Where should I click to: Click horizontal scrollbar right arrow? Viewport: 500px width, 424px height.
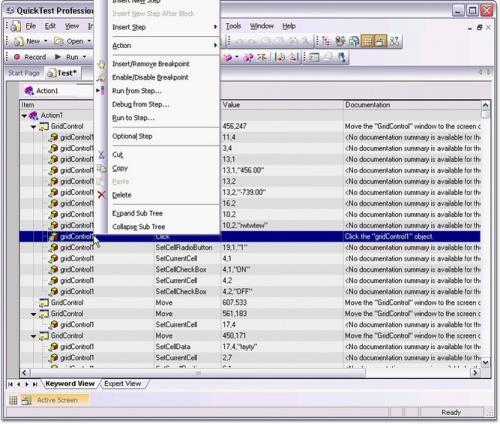coord(475,373)
